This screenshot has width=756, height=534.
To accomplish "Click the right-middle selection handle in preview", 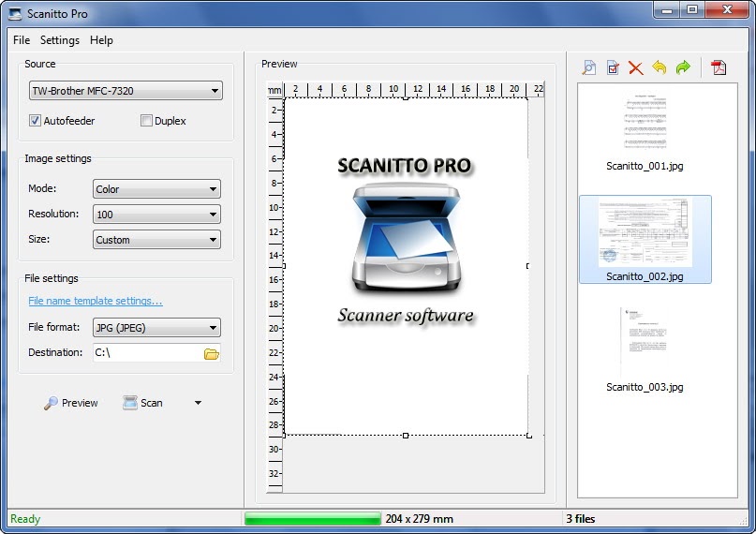I will (527, 266).
